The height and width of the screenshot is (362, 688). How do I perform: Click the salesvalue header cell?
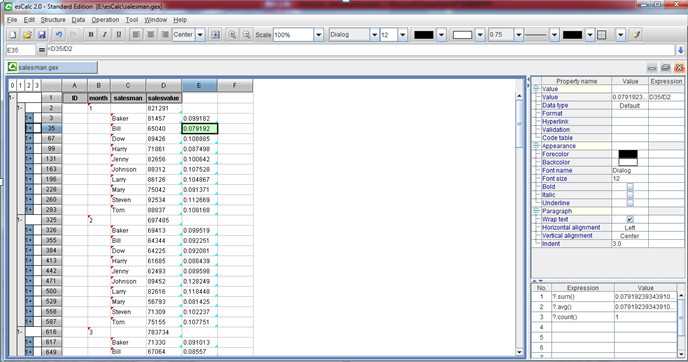(164, 98)
